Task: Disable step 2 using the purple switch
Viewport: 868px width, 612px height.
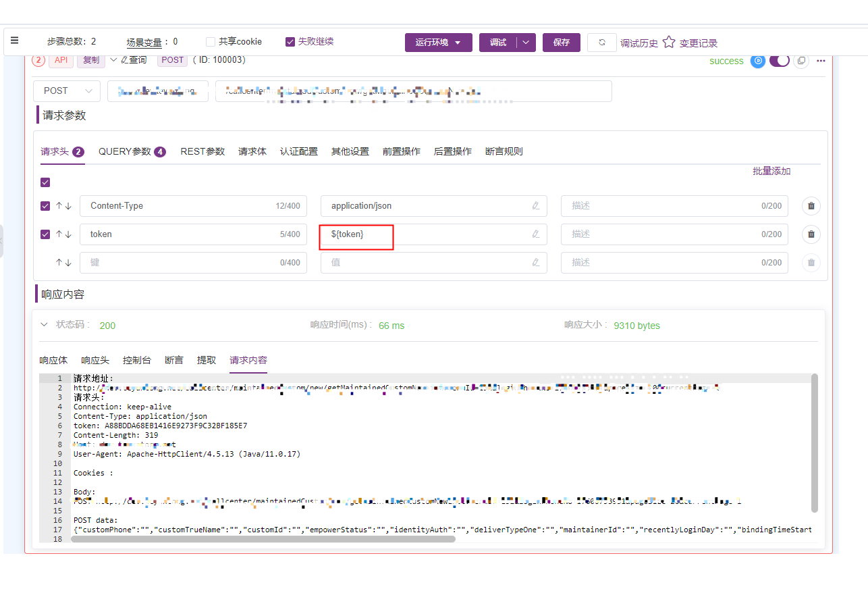Action: pyautogui.click(x=780, y=61)
